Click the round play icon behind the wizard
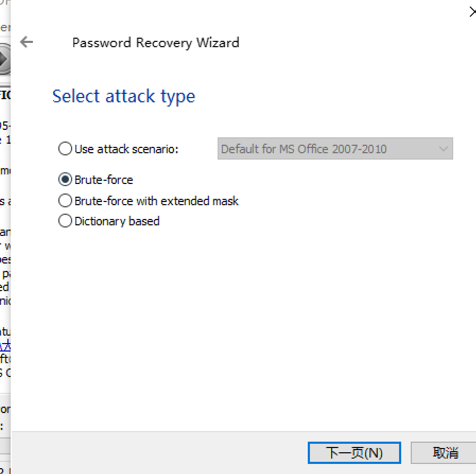Screen dimensions: 476x474 [x=4, y=59]
